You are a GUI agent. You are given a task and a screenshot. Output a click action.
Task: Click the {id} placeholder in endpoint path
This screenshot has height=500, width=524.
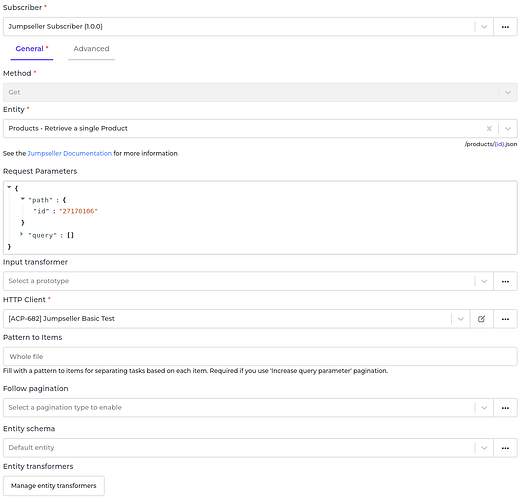coord(499,144)
